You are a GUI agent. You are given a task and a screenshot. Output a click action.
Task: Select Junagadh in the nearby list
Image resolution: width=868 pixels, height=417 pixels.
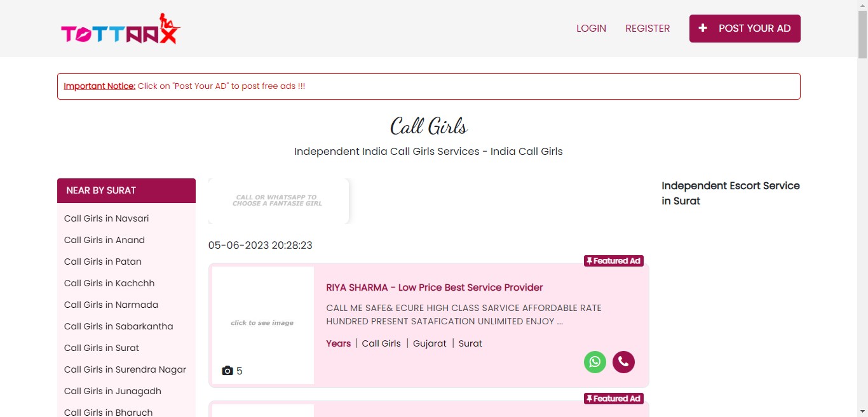pos(112,391)
